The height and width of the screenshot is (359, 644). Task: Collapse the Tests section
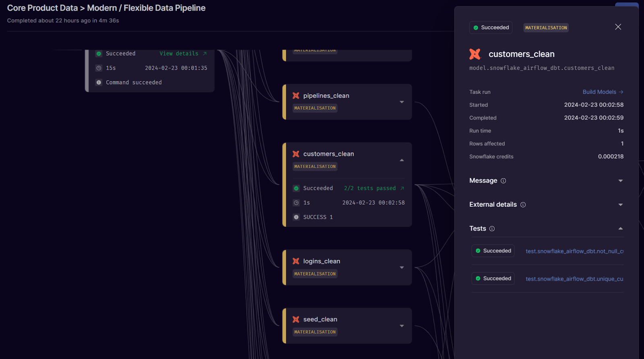point(620,228)
